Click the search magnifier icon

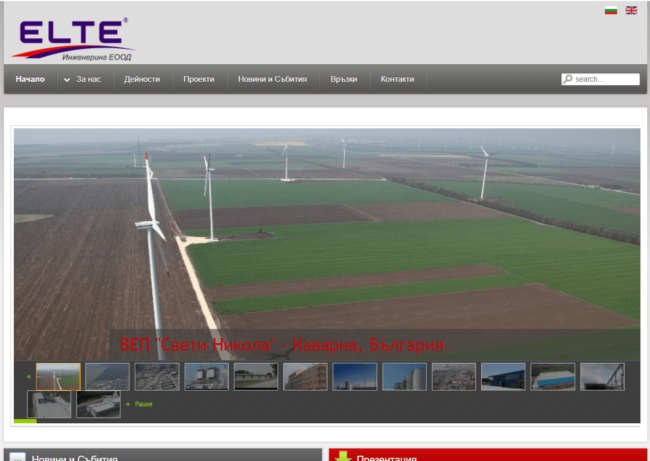click(x=568, y=79)
